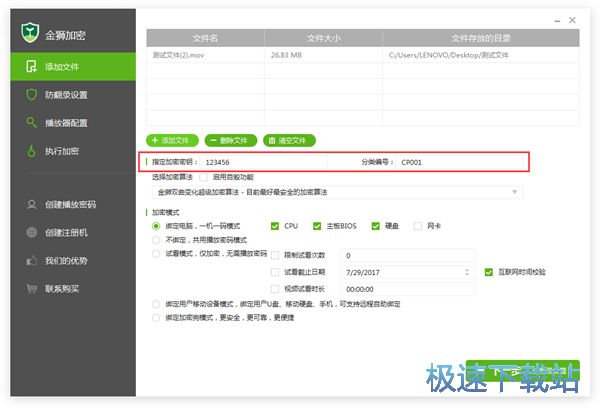Click the 创建注册机 globe icon
Image resolution: width=600 pixels, height=408 pixels.
32,233
